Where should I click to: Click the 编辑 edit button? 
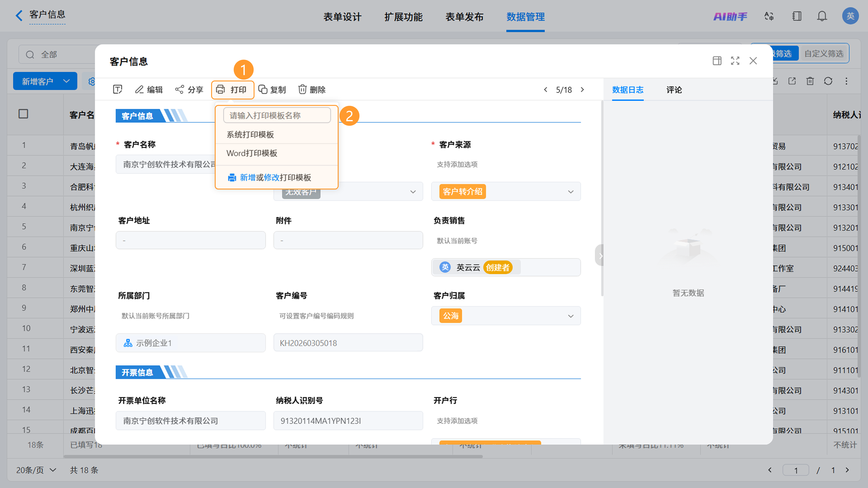pos(149,90)
